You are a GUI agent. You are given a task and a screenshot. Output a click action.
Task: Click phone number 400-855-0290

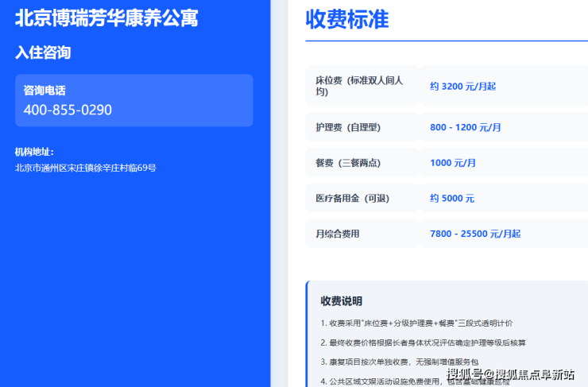point(68,110)
